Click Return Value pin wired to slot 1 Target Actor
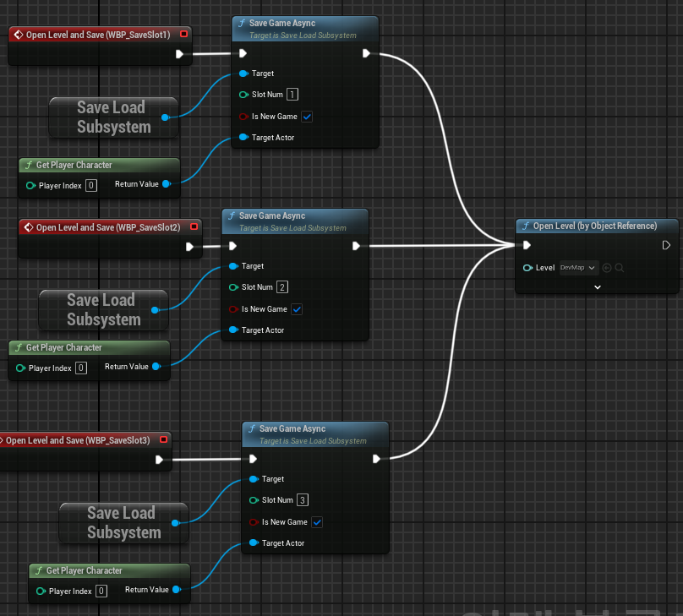This screenshot has height=616, width=683. point(167,183)
